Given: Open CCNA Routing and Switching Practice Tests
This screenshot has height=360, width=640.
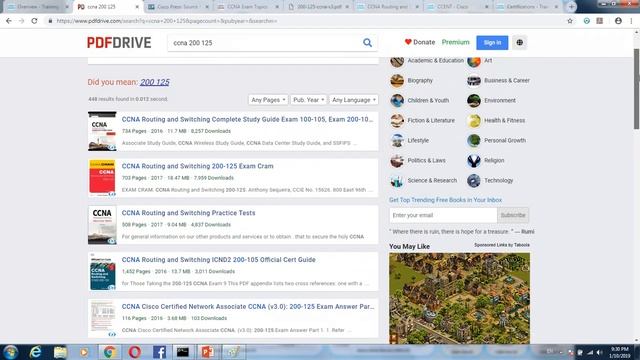Looking at the screenshot, I should (x=189, y=213).
